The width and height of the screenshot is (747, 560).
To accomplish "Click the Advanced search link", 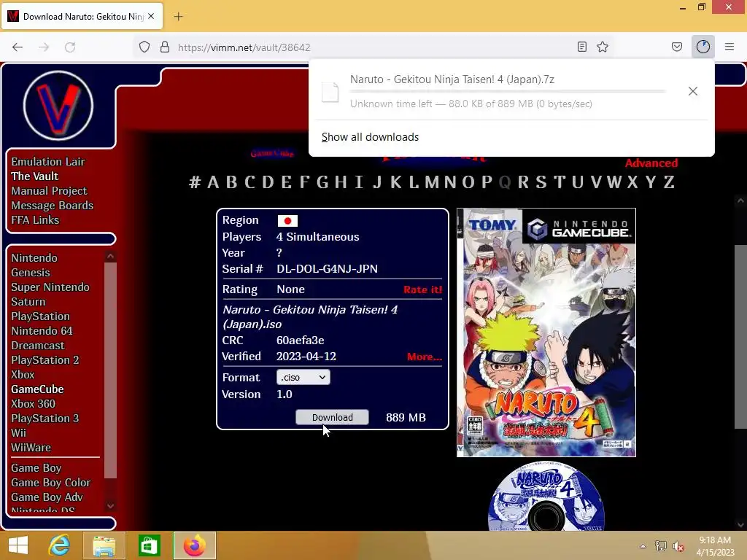I will [651, 163].
